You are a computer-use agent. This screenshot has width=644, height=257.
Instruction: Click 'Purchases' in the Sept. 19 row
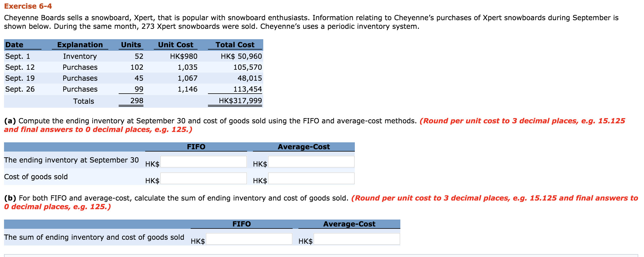point(80,78)
